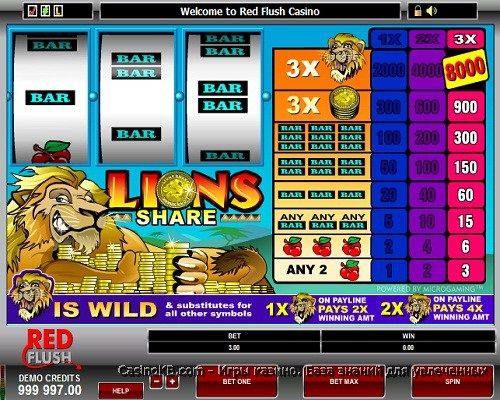Click the Bet Max button
The height and width of the screenshot is (400, 500).
pos(344,382)
